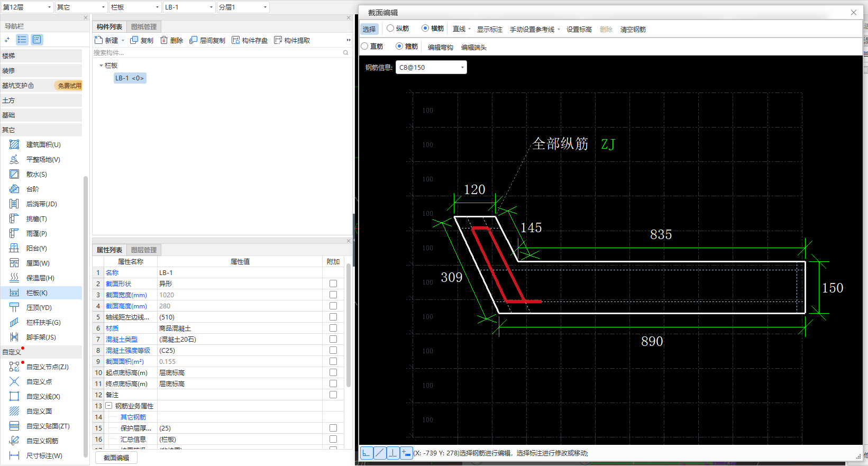
Task: Click the orthogonal snap icon in status bar
Action: pos(367,453)
